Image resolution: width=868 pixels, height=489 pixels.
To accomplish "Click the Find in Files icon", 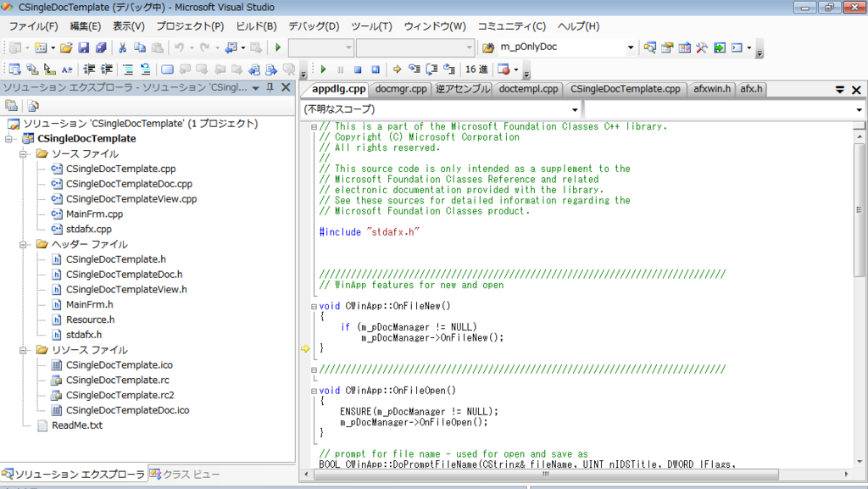I will [x=487, y=48].
